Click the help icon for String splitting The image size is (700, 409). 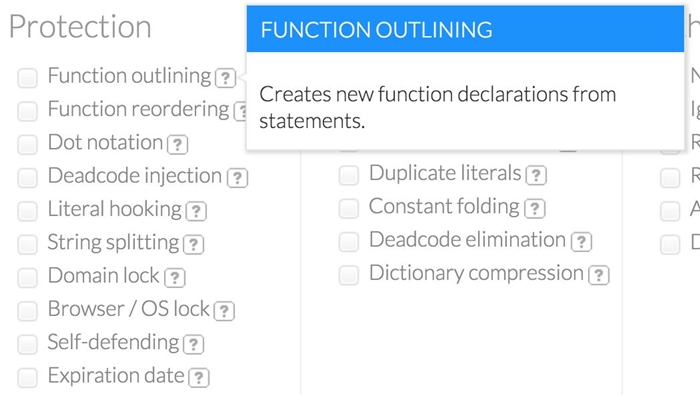pos(194,244)
